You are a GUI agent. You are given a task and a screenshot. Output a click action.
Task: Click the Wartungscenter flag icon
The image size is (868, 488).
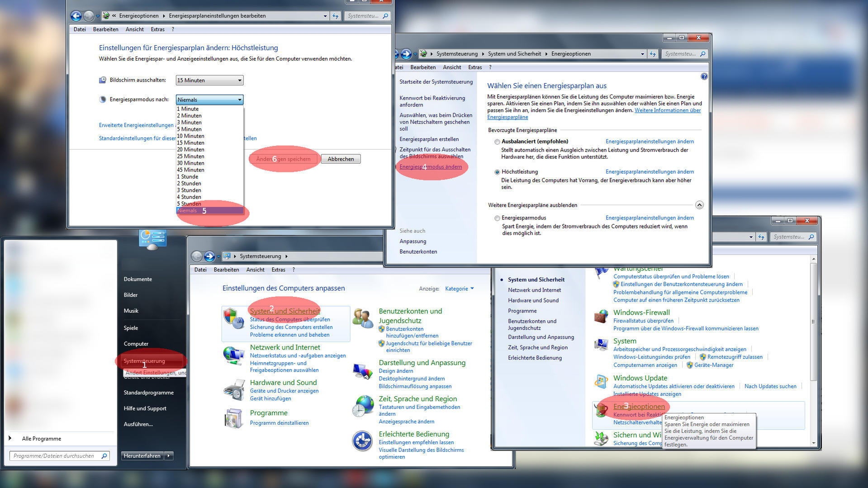pos(601,272)
